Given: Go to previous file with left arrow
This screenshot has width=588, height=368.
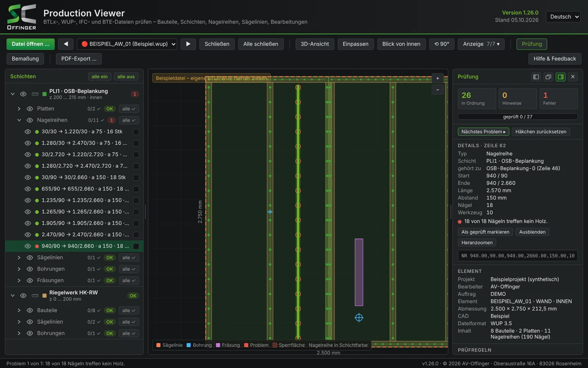Looking at the screenshot, I should (x=66, y=44).
